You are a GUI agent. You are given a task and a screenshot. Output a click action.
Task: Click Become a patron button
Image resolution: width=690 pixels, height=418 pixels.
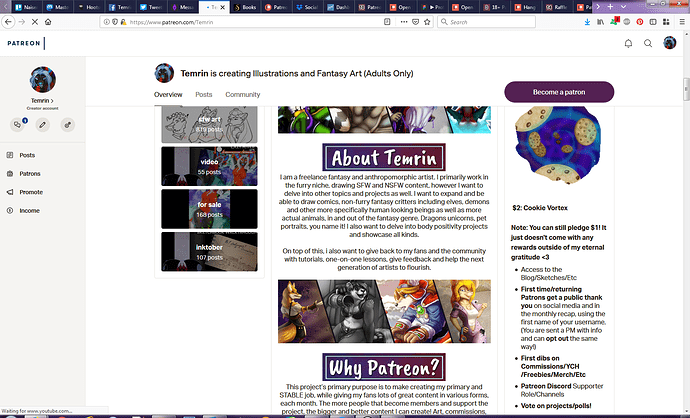[x=559, y=92]
